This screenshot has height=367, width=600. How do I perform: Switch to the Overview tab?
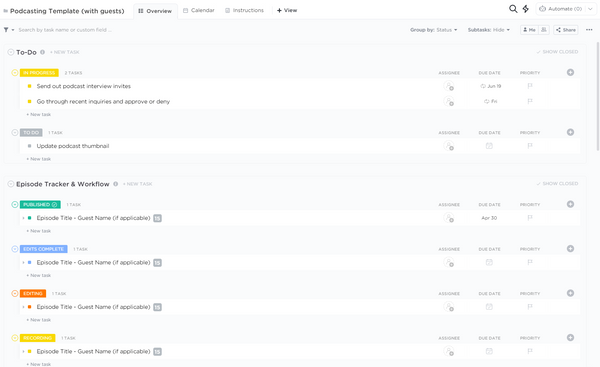click(155, 11)
